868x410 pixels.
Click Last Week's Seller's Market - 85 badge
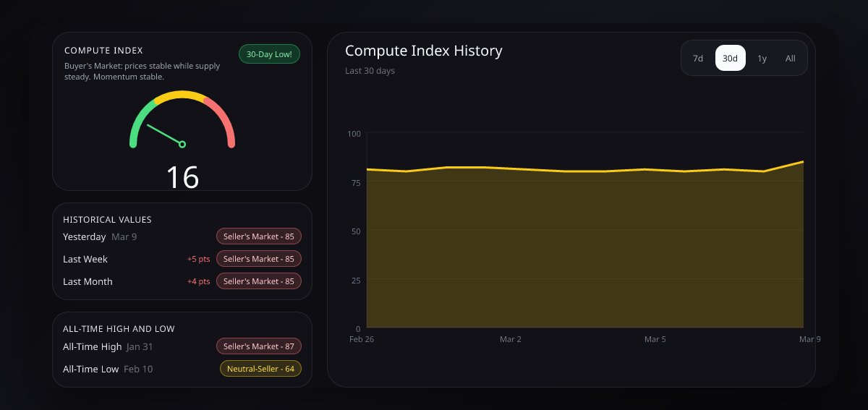(259, 259)
